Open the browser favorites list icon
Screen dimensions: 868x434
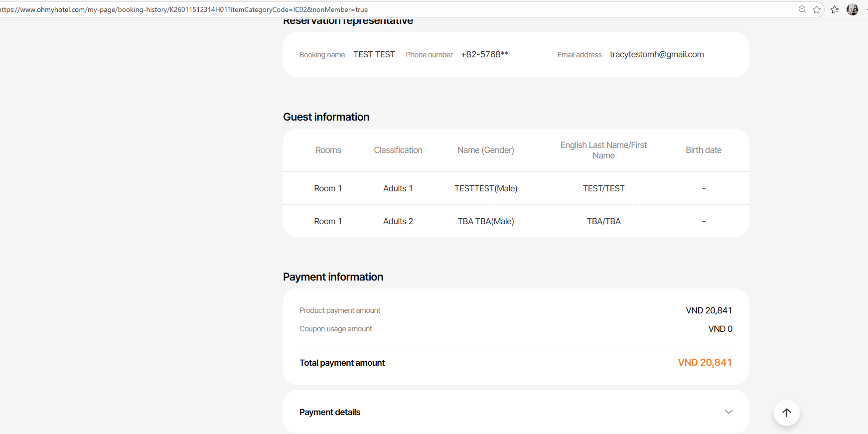(835, 9)
